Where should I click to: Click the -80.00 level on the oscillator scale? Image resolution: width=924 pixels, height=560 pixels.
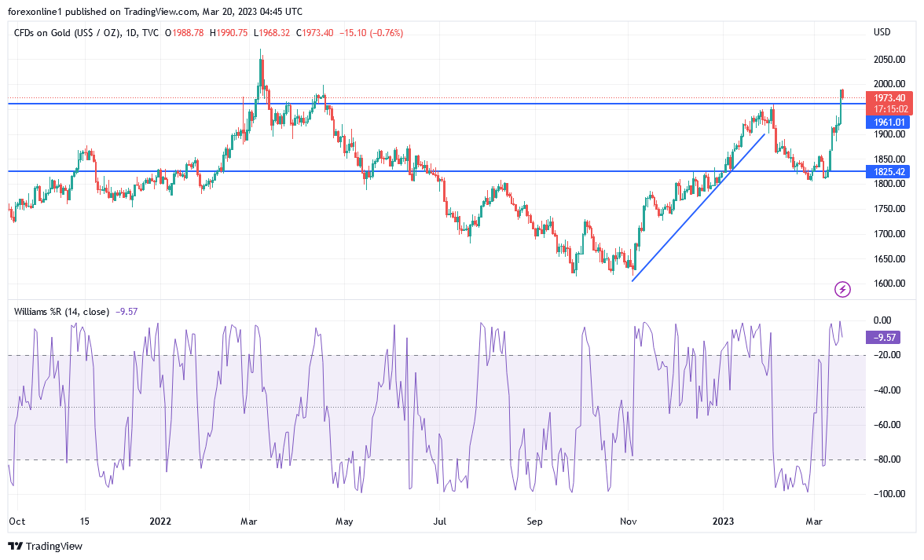click(889, 459)
